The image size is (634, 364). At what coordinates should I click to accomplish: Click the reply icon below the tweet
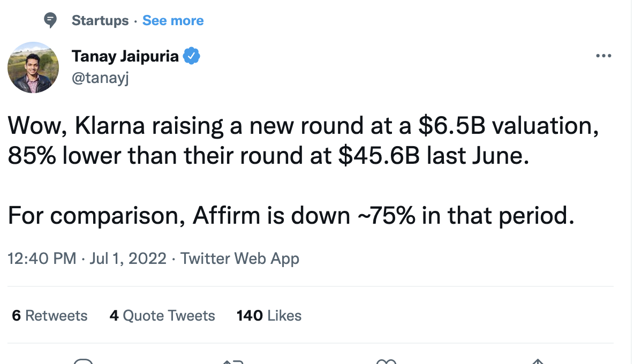click(84, 362)
